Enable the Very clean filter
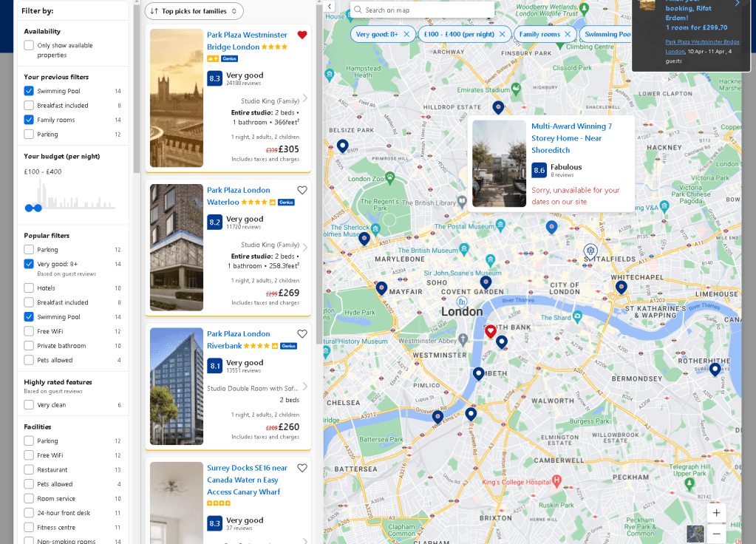Viewport: 756px width, 544px height. pos(28,405)
